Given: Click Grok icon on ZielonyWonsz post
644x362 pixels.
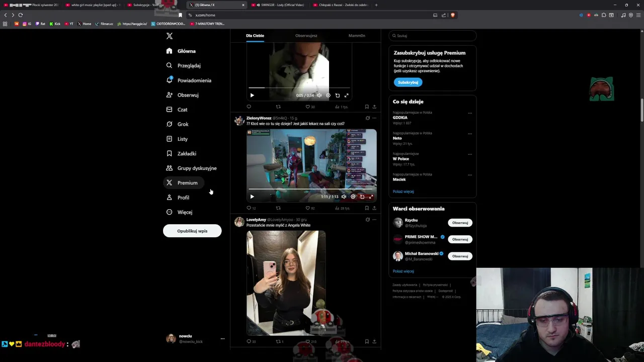Looking at the screenshot, I should (x=367, y=118).
